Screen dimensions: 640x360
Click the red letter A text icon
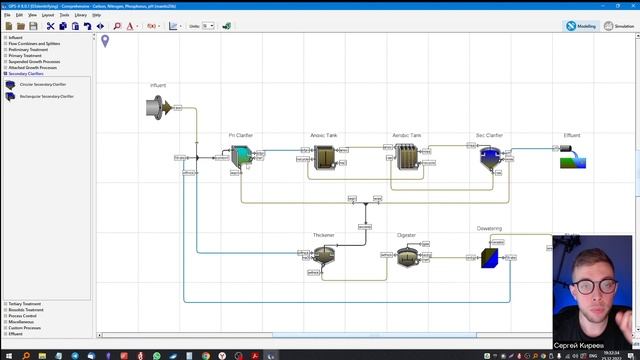click(x=130, y=26)
